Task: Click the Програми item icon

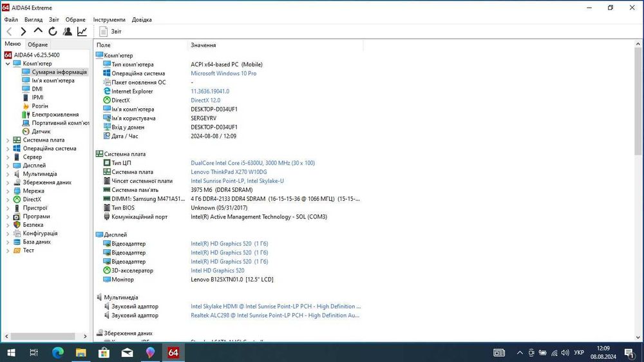Action: pos(17,216)
